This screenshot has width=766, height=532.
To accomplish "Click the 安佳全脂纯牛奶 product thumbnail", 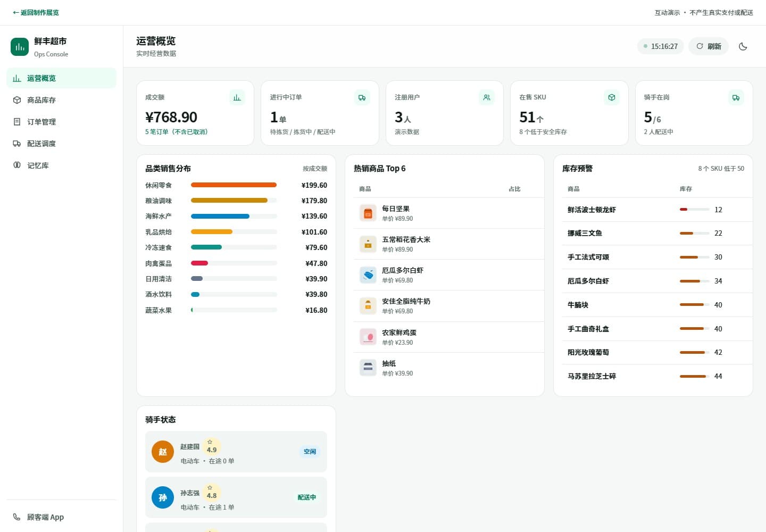I will 368,306.
